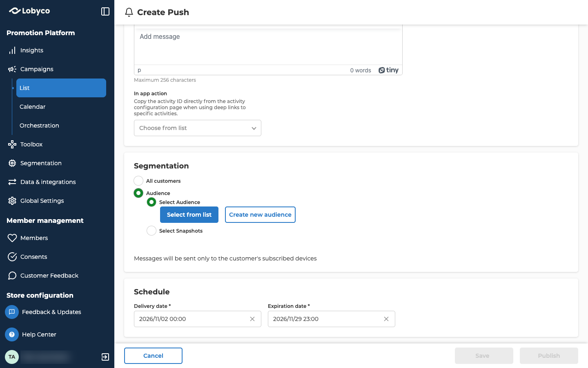Click the Toolbox icon
Viewport: 588px width, 368px height.
tap(12, 144)
